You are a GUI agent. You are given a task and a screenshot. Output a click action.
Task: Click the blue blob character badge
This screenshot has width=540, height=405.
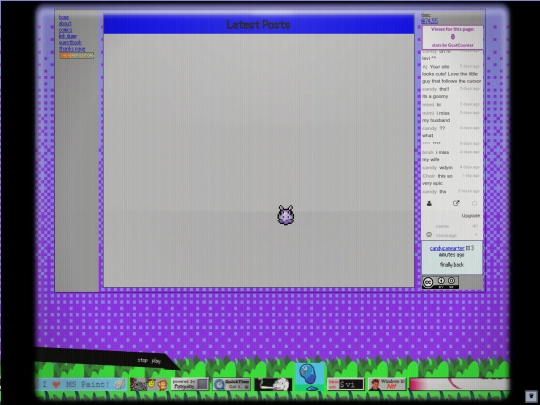pyautogui.click(x=310, y=376)
